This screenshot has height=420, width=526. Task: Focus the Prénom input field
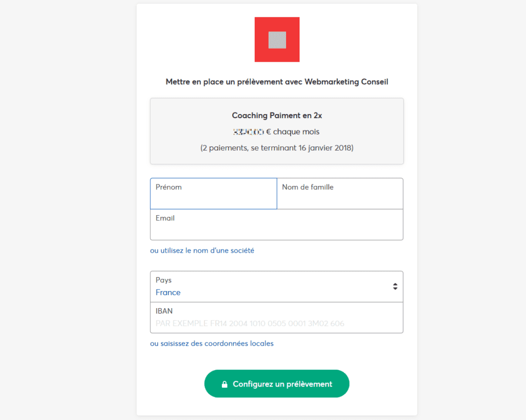click(x=214, y=194)
